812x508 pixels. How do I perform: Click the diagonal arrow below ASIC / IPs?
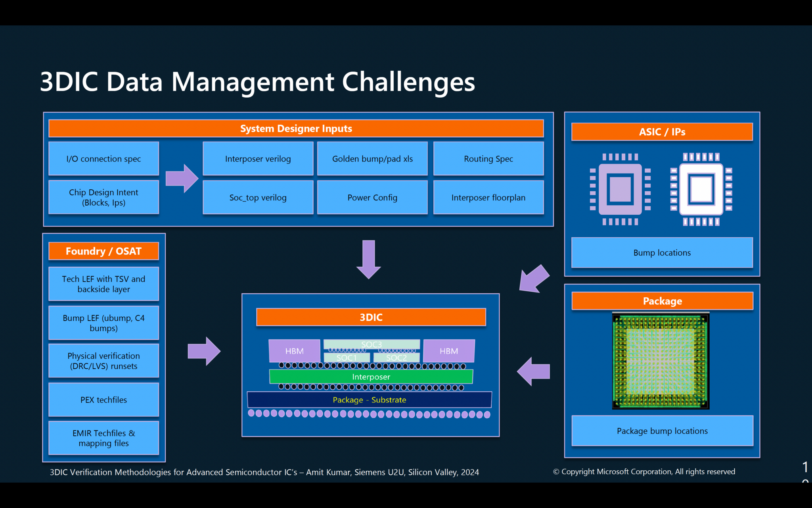[x=534, y=279]
